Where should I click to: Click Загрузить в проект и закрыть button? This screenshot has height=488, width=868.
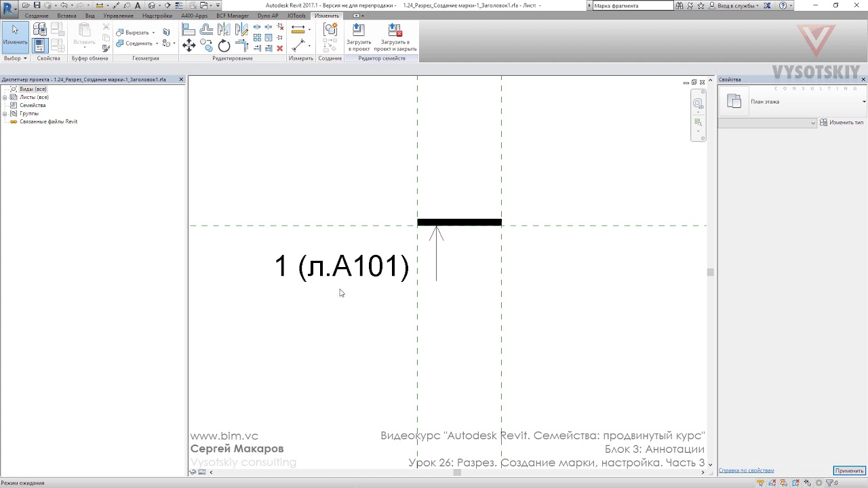coord(395,38)
